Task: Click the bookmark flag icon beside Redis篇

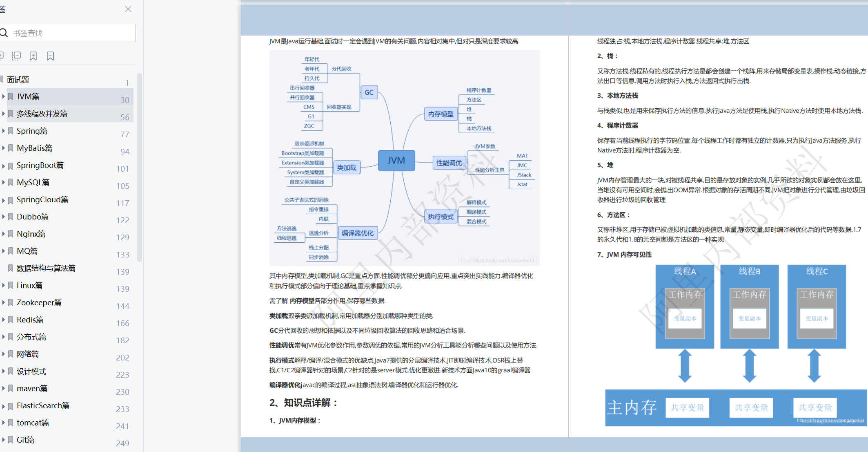Action: pyautogui.click(x=11, y=319)
